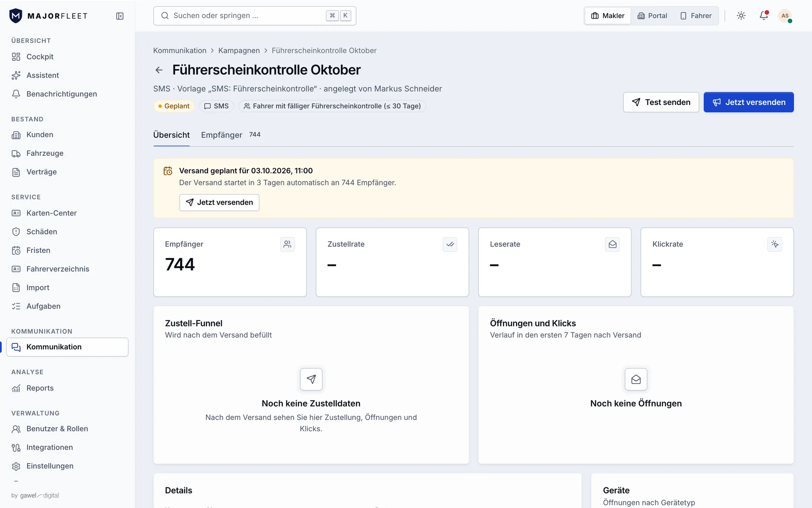Select the Übersicht tab

[x=171, y=135]
